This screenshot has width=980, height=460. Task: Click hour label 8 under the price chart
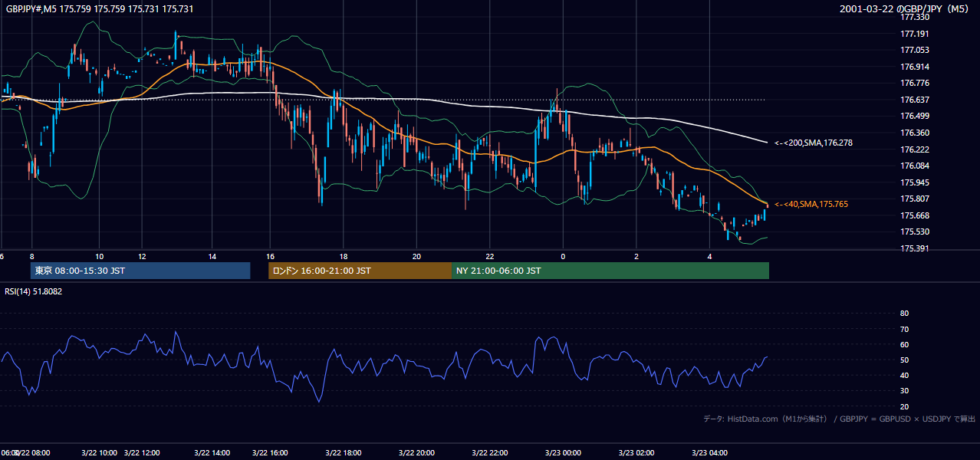coord(32,256)
